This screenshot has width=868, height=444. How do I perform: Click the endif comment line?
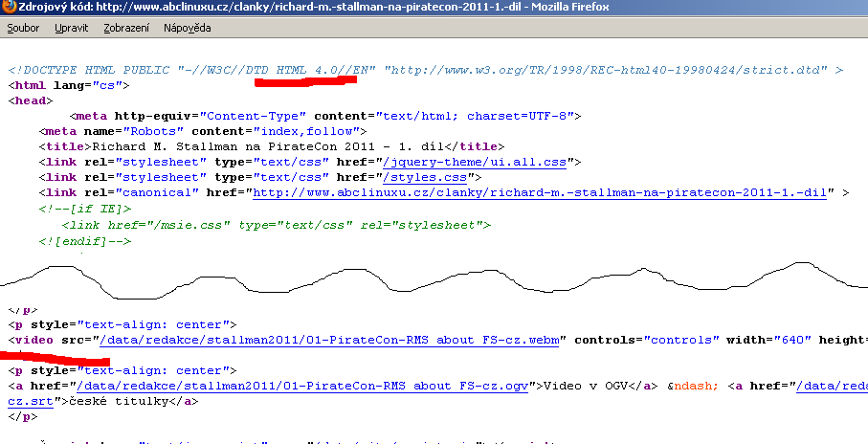85,241
